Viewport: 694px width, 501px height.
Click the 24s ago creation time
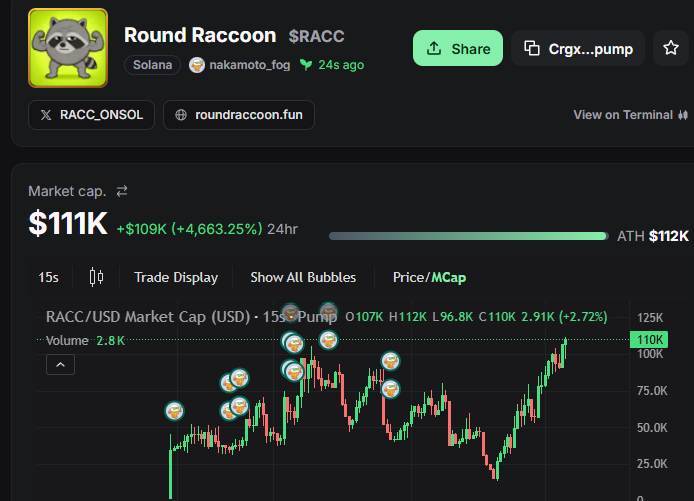[341, 65]
